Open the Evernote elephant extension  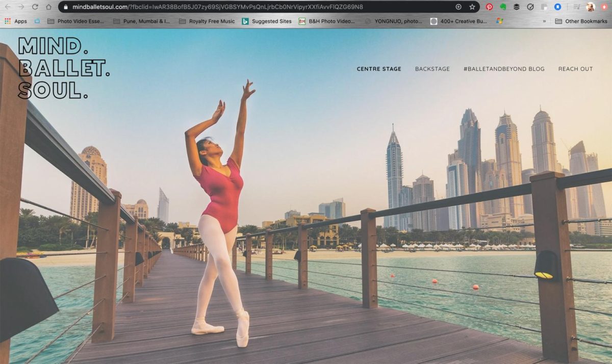coord(503,7)
